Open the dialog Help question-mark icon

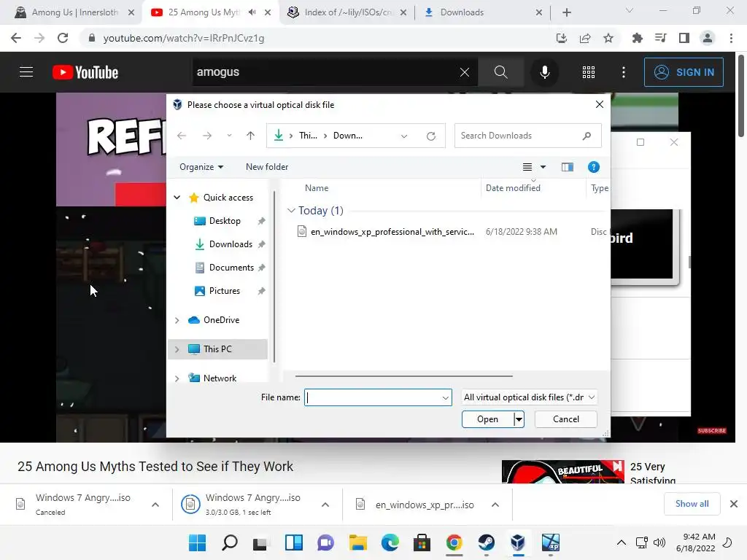594,167
